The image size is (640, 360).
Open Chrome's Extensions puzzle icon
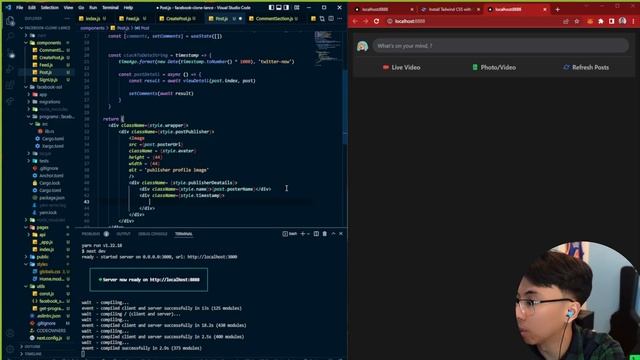click(601, 21)
